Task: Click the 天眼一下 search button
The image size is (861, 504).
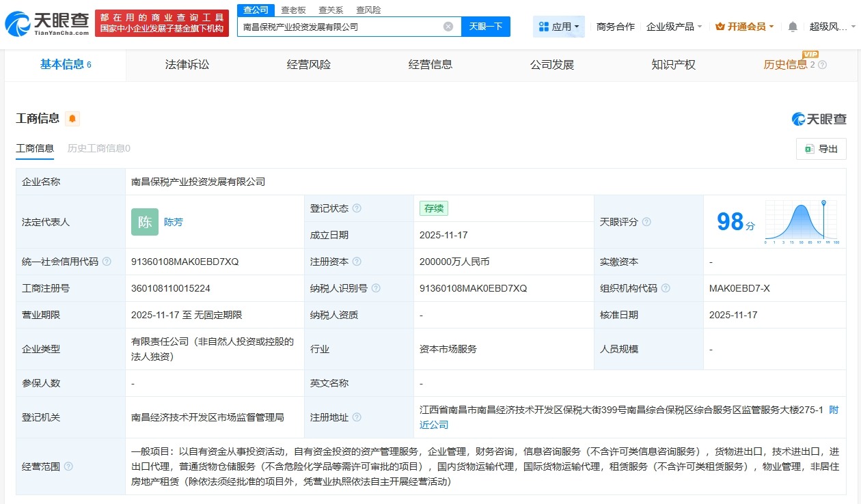Action: [487, 26]
